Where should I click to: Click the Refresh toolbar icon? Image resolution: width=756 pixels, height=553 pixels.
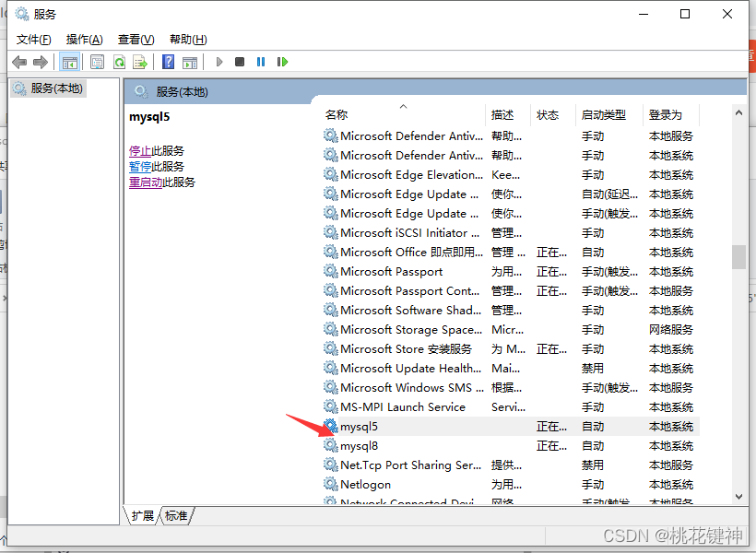coord(119,62)
